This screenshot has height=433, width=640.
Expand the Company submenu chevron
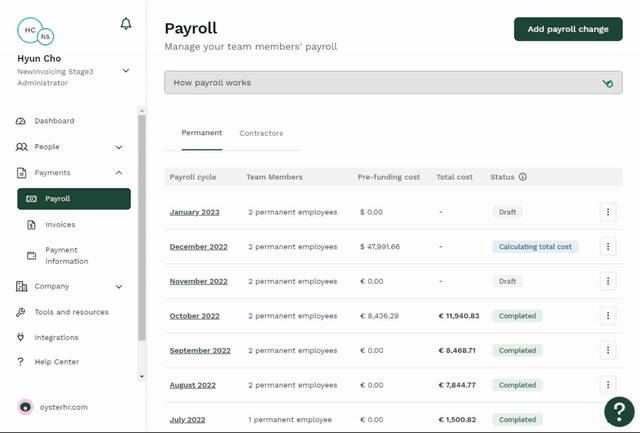(x=119, y=286)
